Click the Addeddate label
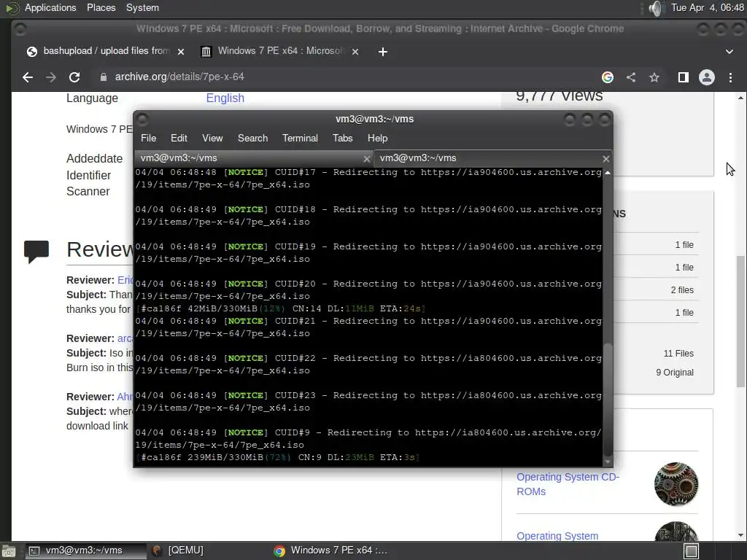The width and height of the screenshot is (747, 560). pos(94,158)
